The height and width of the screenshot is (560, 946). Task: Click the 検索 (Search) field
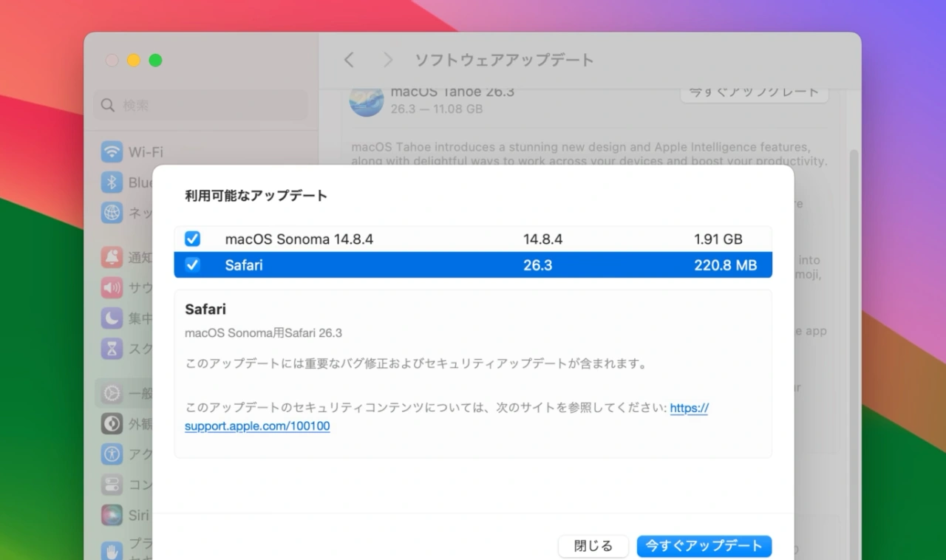point(200,106)
